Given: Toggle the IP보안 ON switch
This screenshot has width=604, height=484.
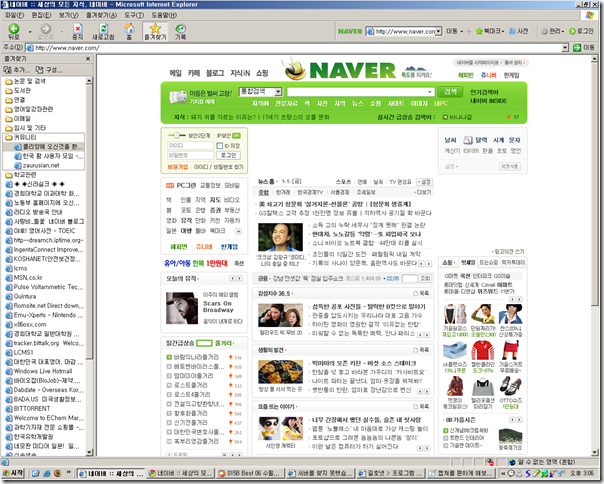Looking at the screenshot, I should pos(236,136).
